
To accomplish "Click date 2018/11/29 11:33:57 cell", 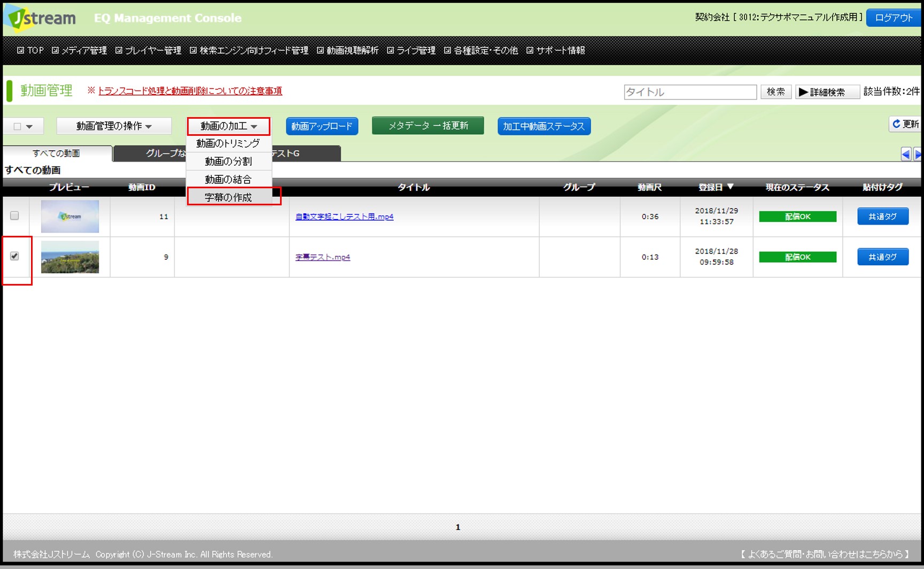I will click(717, 216).
